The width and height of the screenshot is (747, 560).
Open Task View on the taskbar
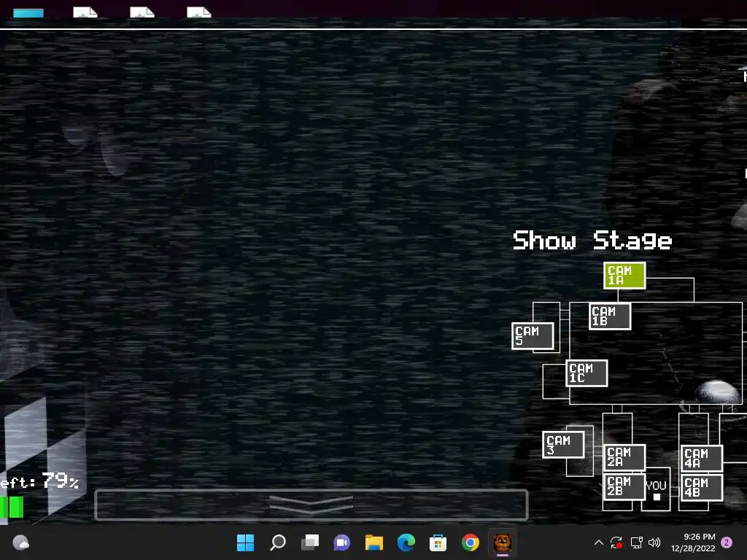(x=309, y=542)
